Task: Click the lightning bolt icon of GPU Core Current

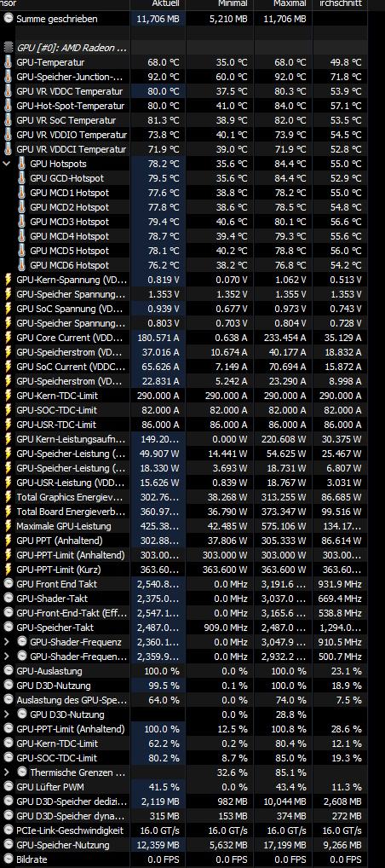Action: coord(9,338)
